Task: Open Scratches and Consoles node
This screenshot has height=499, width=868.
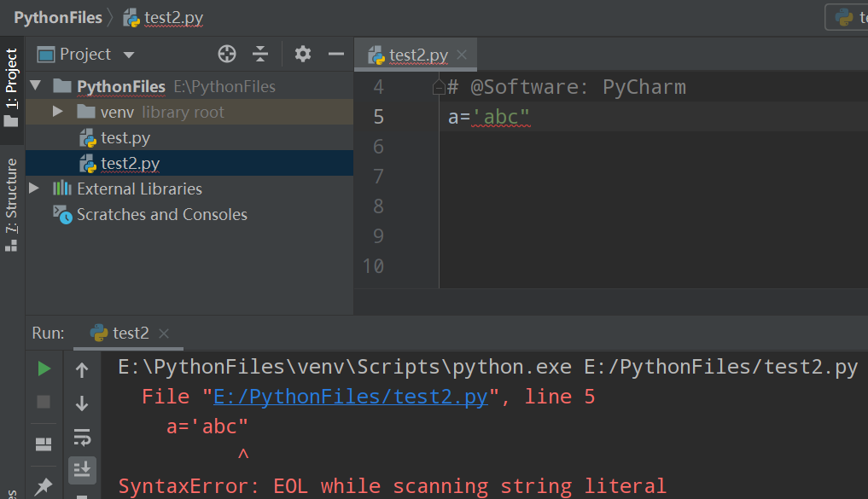Action: point(161,215)
